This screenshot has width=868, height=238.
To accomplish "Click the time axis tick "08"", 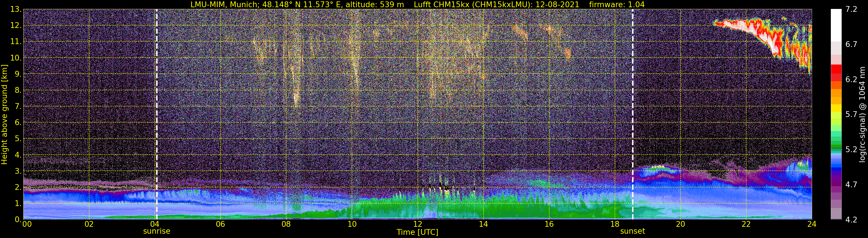I will [x=286, y=224].
